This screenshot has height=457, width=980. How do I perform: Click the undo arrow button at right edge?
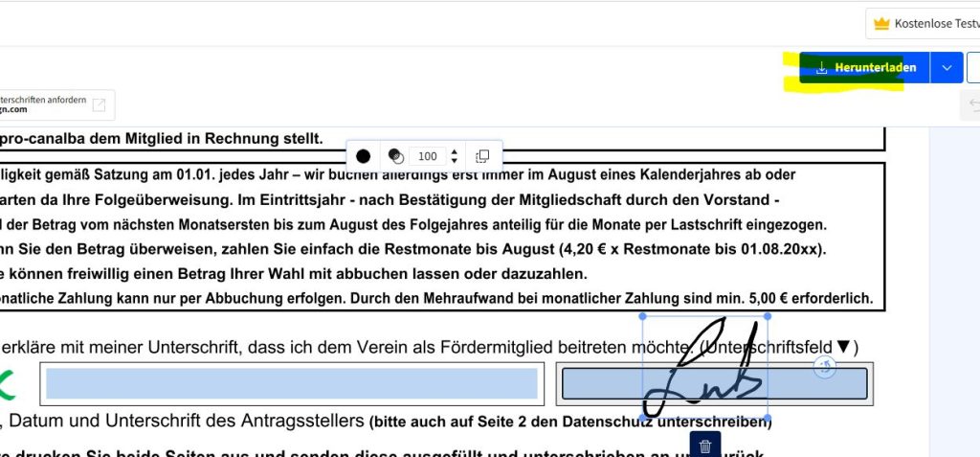pyautogui.click(x=973, y=104)
